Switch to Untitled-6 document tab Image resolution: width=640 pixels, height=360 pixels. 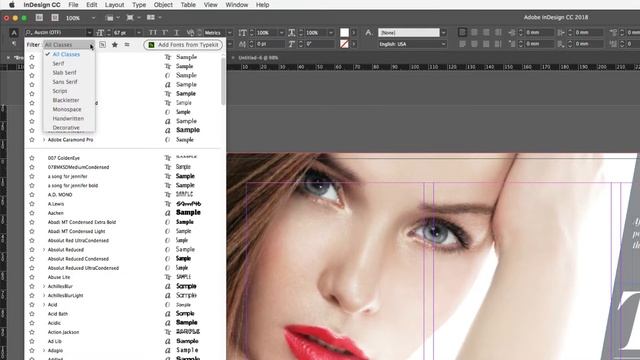[x=258, y=58]
